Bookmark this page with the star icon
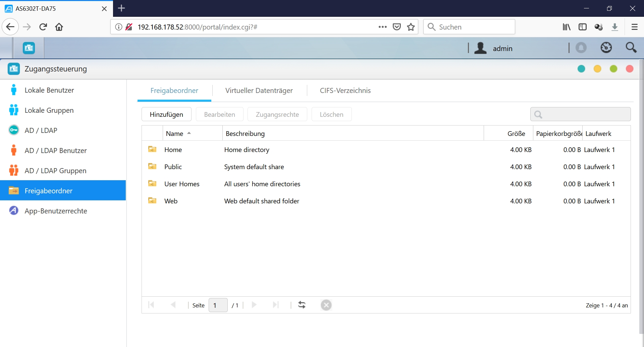Image resolution: width=644 pixels, height=347 pixels. pos(411,27)
